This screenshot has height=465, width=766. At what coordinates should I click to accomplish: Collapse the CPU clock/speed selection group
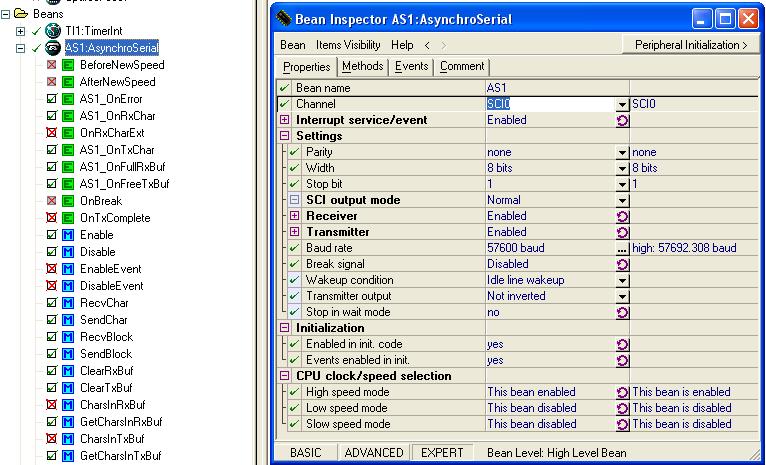coord(284,376)
